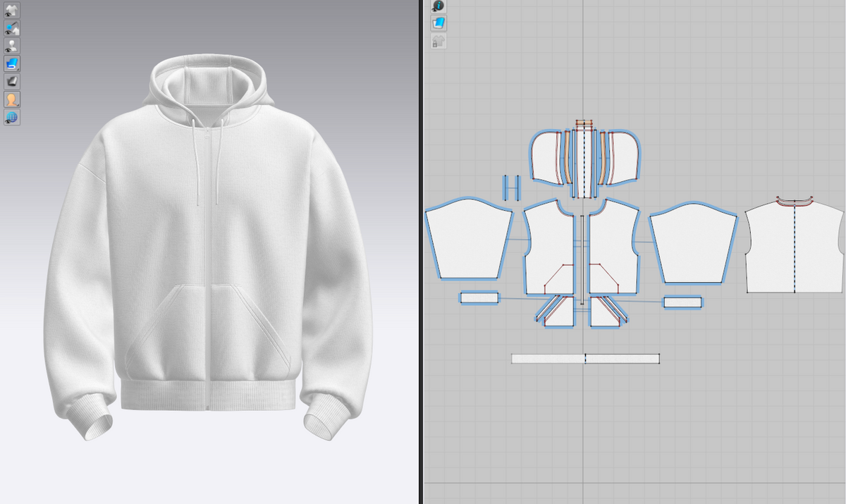Screen dimensions: 846x504
Task: Toggle 3D sewing and pin display icon
Action: (x=12, y=28)
